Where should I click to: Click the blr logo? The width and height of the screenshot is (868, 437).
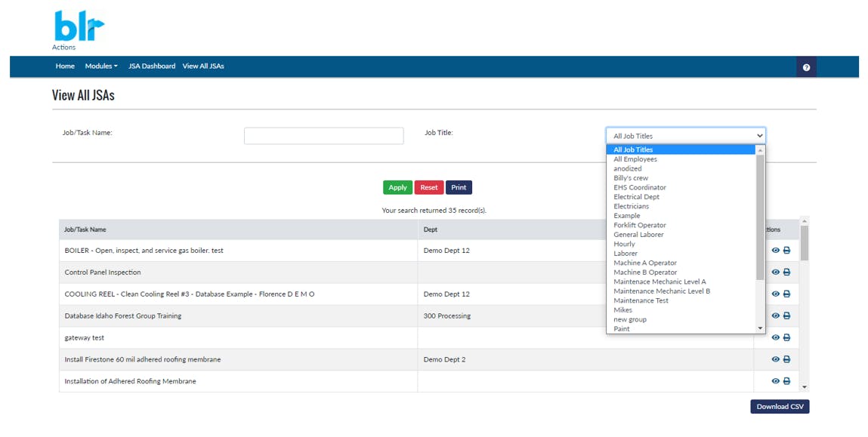pos(79,26)
